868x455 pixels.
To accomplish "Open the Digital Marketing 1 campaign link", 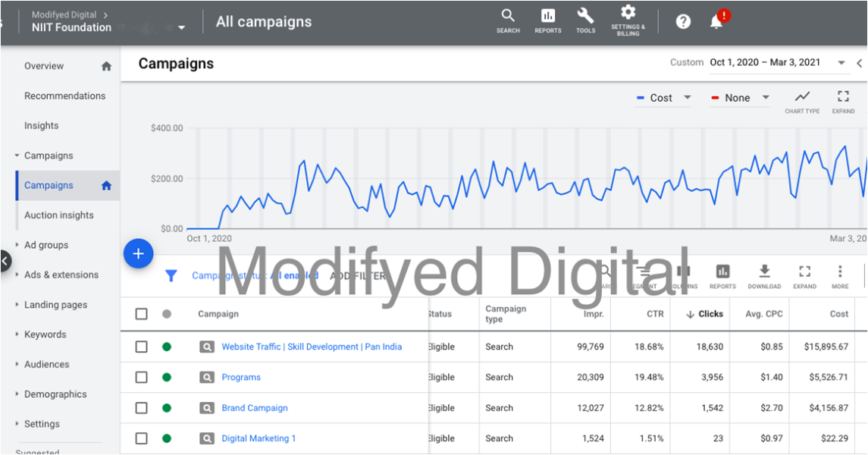I will click(259, 438).
